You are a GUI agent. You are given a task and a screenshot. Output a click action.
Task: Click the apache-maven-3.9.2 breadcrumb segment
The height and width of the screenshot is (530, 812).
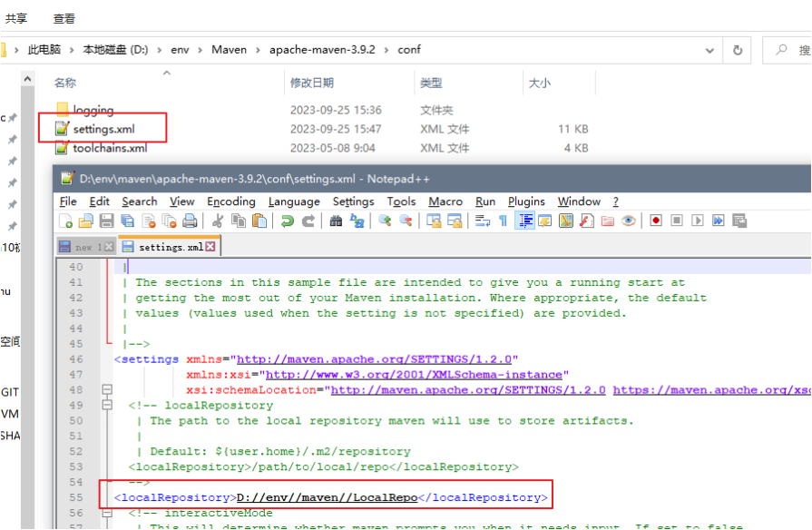[x=322, y=50]
